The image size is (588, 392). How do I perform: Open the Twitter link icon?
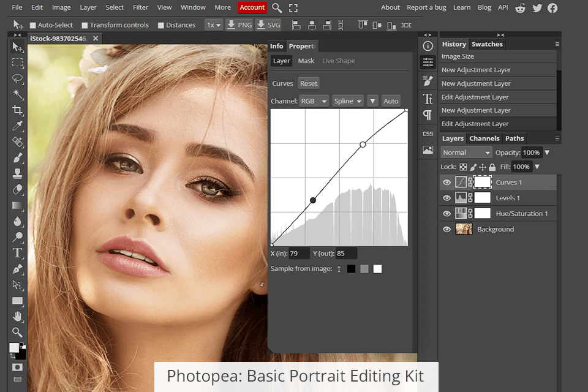click(x=537, y=8)
